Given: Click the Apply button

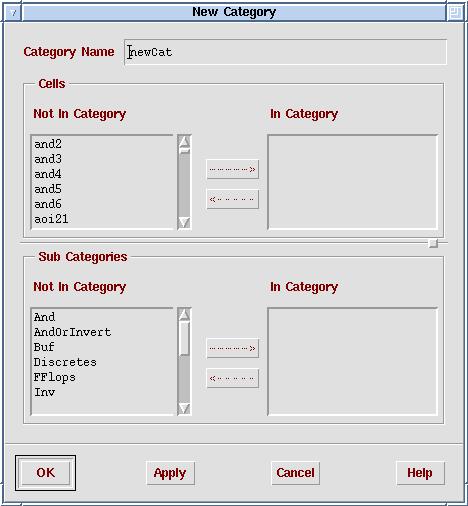Looking at the screenshot, I should coord(170,473).
